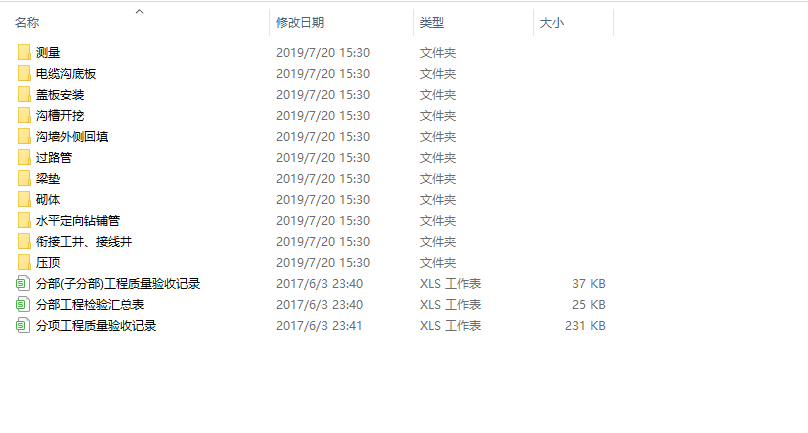This screenshot has width=808, height=433.
Task: Select the 分部工程检验汇总表 spreadsheet icon
Action: [23, 305]
